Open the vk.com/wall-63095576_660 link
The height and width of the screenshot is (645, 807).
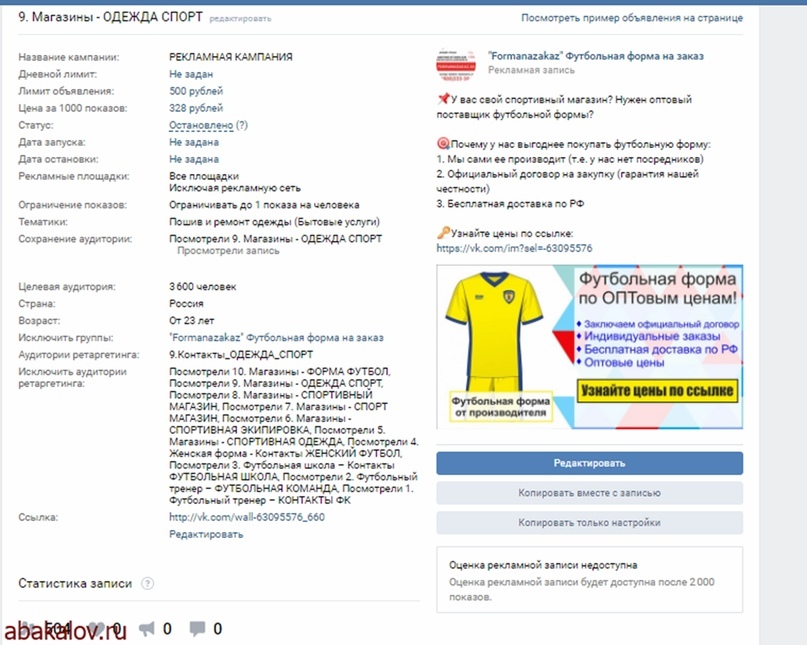[x=247, y=517]
